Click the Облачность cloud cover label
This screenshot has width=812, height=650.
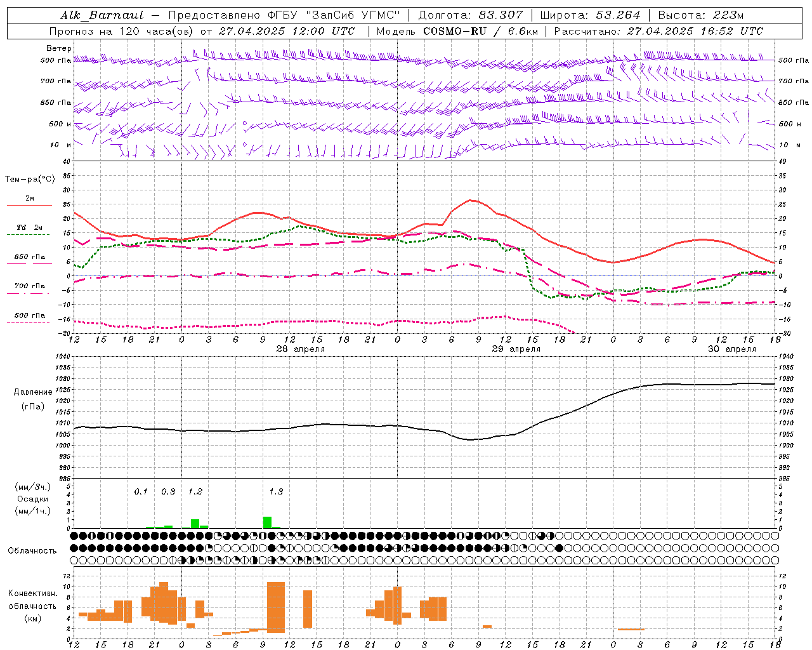pos(32,551)
